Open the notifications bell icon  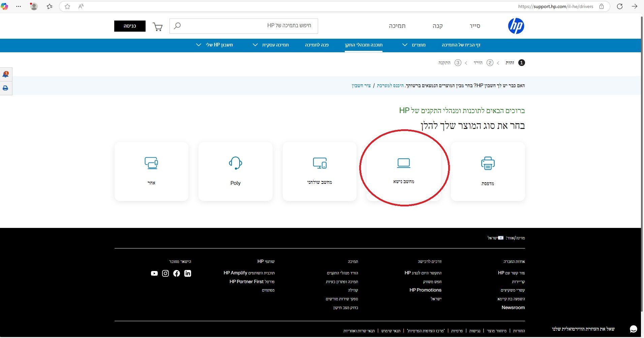tap(6, 74)
